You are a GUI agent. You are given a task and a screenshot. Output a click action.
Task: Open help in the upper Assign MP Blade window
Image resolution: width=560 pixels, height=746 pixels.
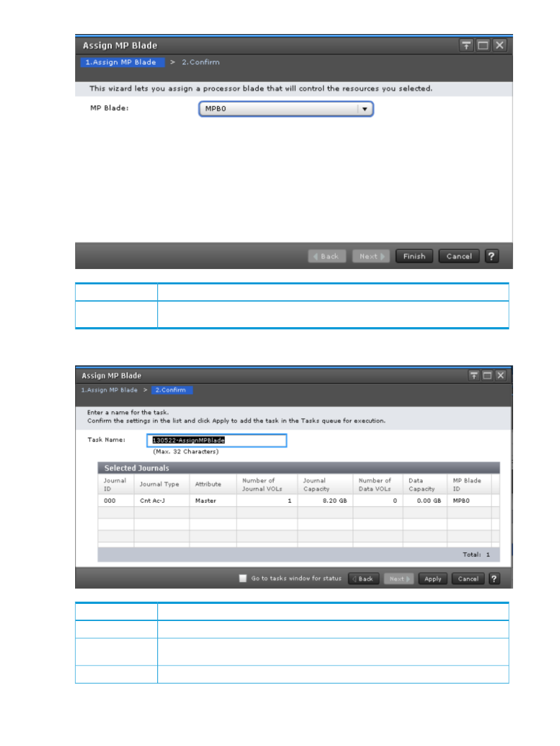[492, 256]
